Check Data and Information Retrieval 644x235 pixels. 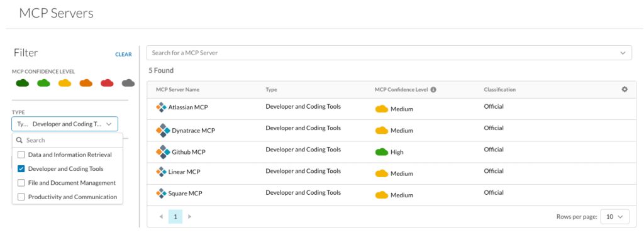pyautogui.click(x=21, y=155)
